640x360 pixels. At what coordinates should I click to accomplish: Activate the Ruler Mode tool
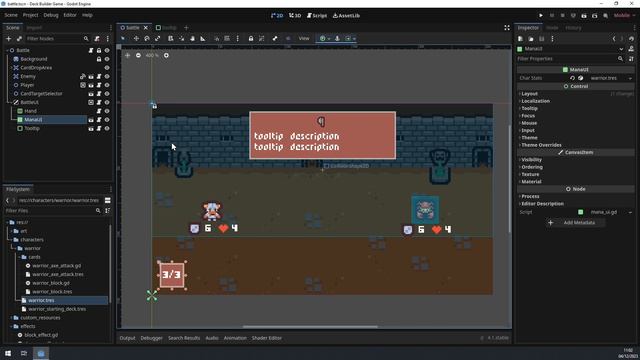(x=203, y=38)
